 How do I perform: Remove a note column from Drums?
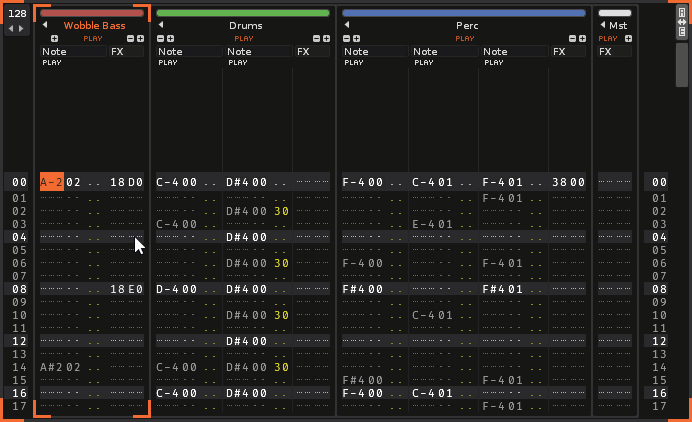[x=161, y=38]
